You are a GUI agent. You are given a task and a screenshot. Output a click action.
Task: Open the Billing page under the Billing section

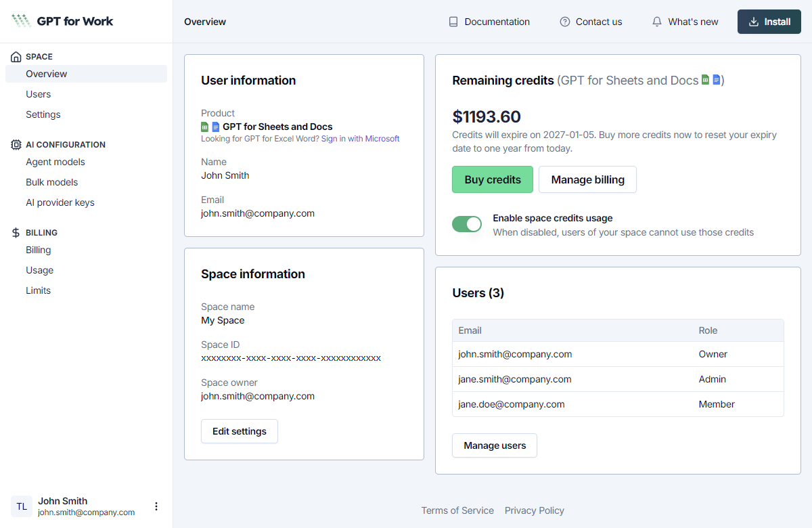pyautogui.click(x=86, y=250)
